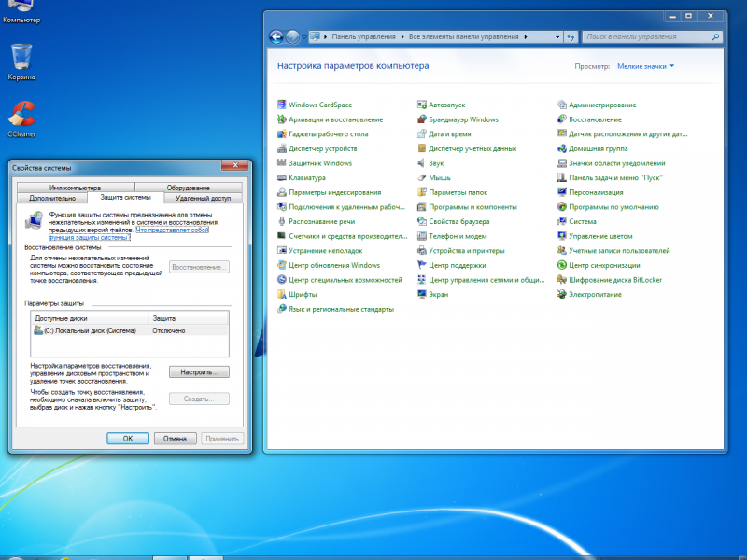The width and height of the screenshot is (747, 560).
Task: Open the Центр обновления Windows link
Action: coord(334,265)
